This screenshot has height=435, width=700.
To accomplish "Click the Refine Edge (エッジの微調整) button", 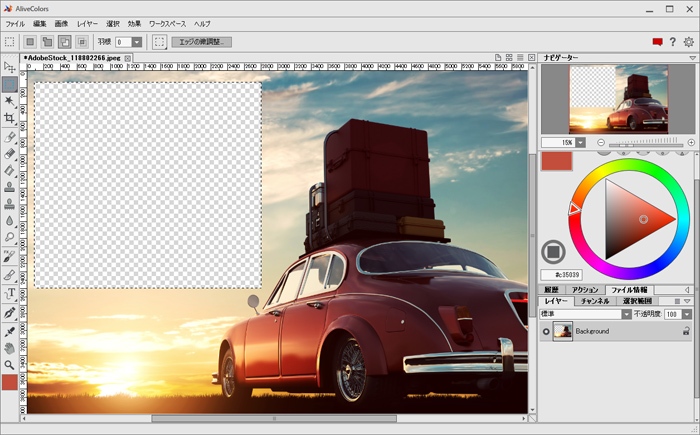I will pos(202,42).
